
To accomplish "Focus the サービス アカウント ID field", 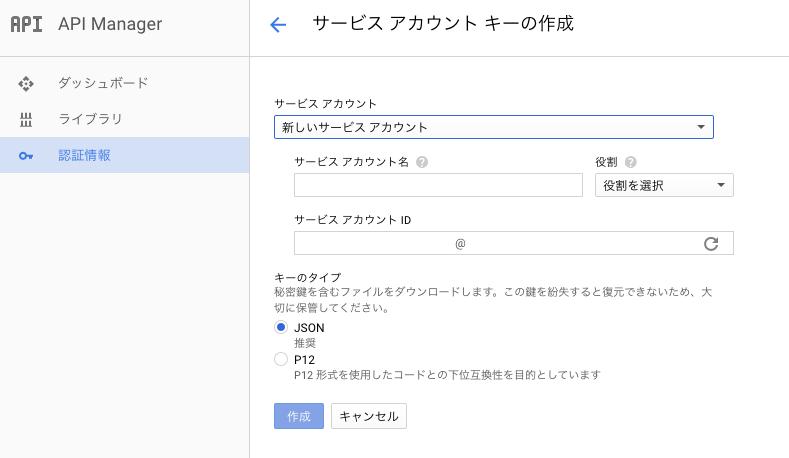I will 514,243.
